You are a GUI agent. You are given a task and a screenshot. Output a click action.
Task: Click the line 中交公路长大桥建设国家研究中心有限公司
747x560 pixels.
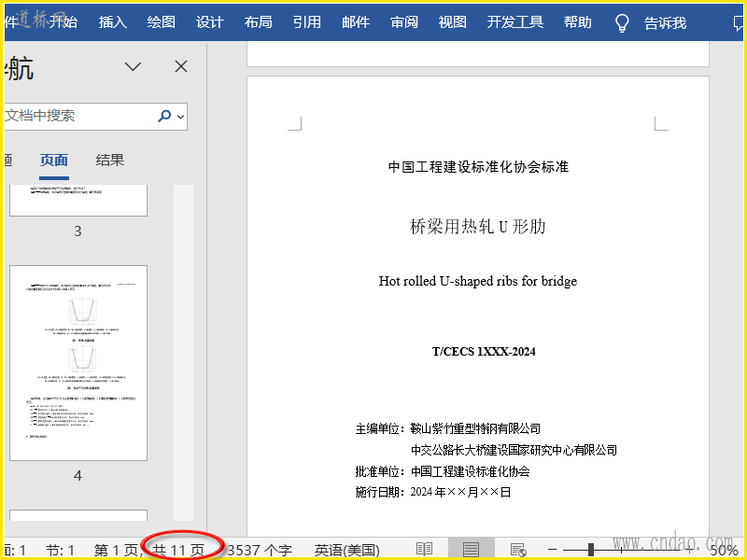point(514,450)
